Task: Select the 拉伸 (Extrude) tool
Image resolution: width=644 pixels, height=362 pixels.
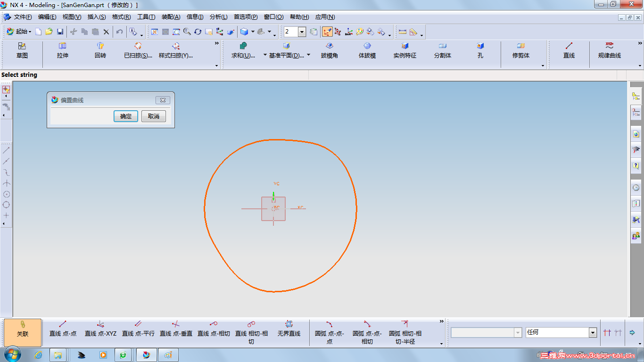Action: click(x=62, y=50)
